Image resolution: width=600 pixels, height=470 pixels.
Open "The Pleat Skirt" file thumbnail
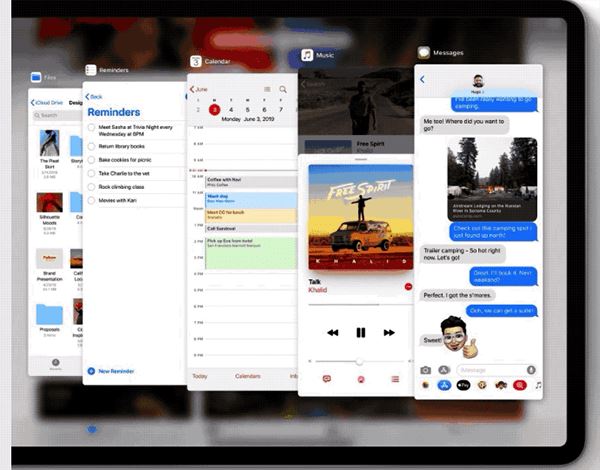click(49, 142)
